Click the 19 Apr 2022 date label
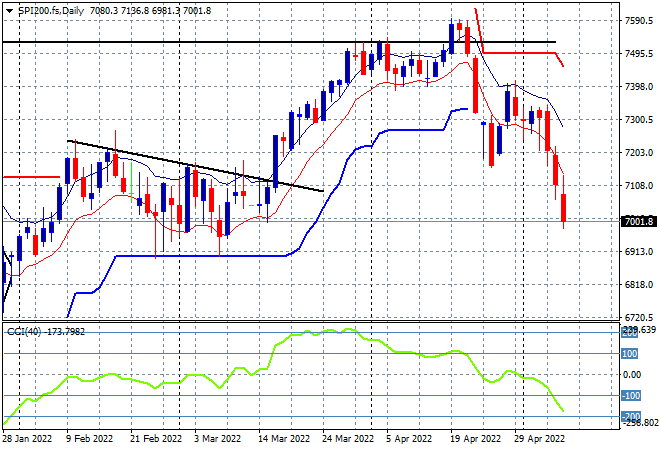Screen dimensions: 660x450 [x=476, y=439]
